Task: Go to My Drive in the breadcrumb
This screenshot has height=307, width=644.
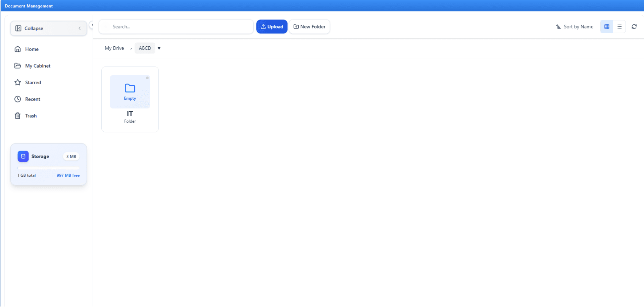Action: (114, 48)
